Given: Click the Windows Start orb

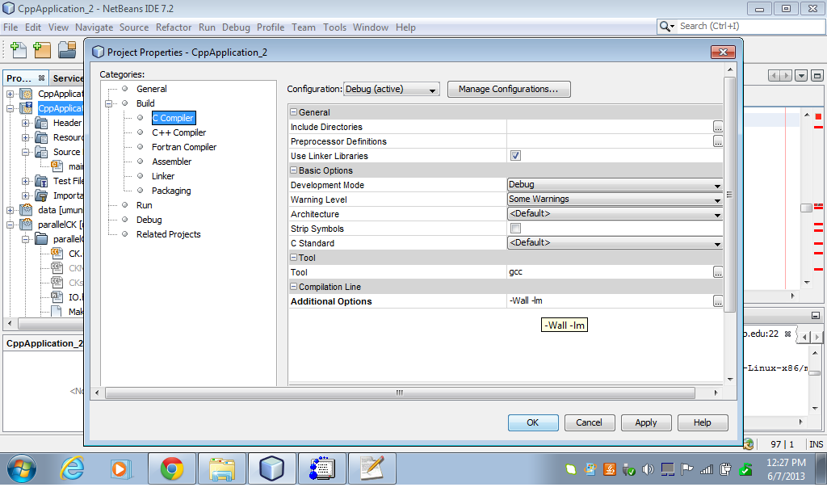Looking at the screenshot, I should [22, 468].
